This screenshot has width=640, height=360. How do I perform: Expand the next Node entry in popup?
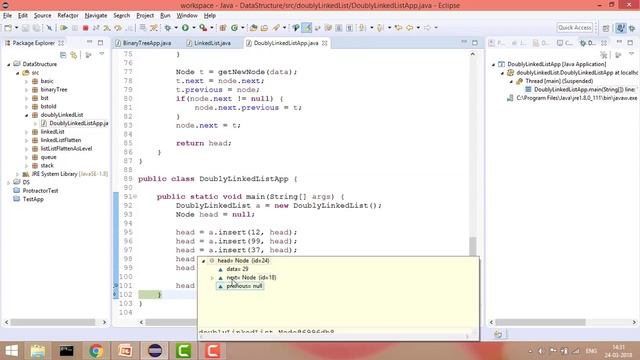212,278
